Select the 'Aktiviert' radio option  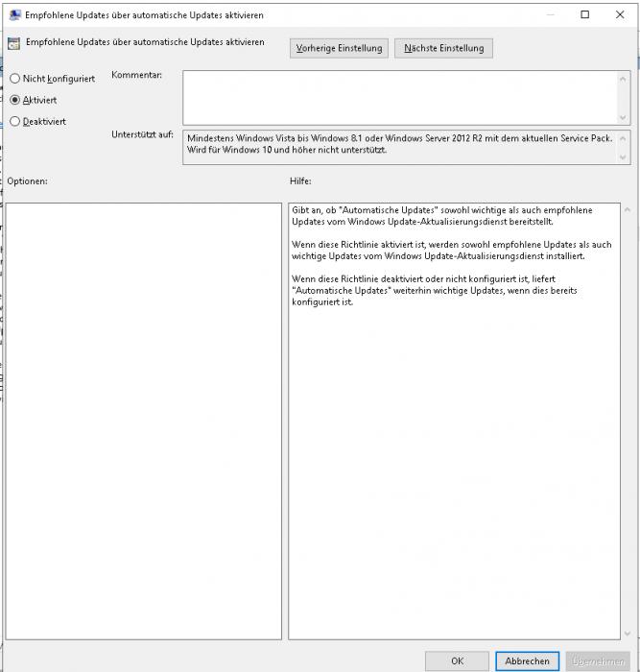(x=15, y=99)
